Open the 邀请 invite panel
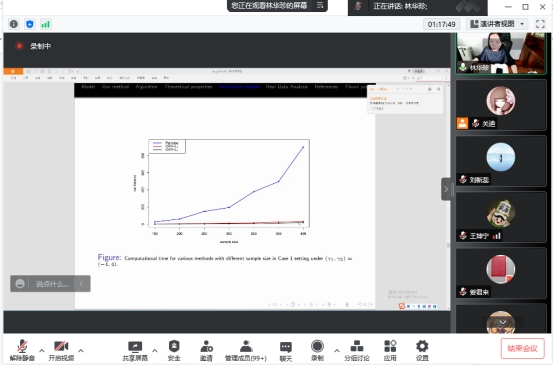The width and height of the screenshot is (553, 365). [206, 350]
